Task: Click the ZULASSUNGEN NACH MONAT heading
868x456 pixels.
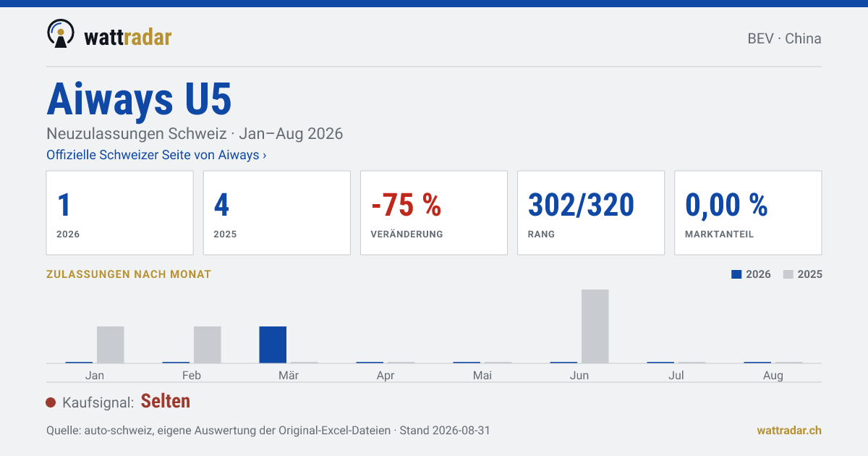Action: click(x=129, y=274)
